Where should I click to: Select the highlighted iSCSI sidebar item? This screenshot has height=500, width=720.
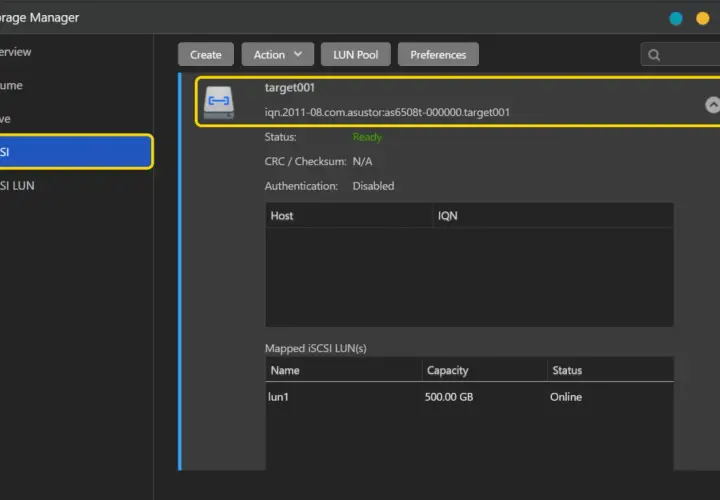coord(76,152)
